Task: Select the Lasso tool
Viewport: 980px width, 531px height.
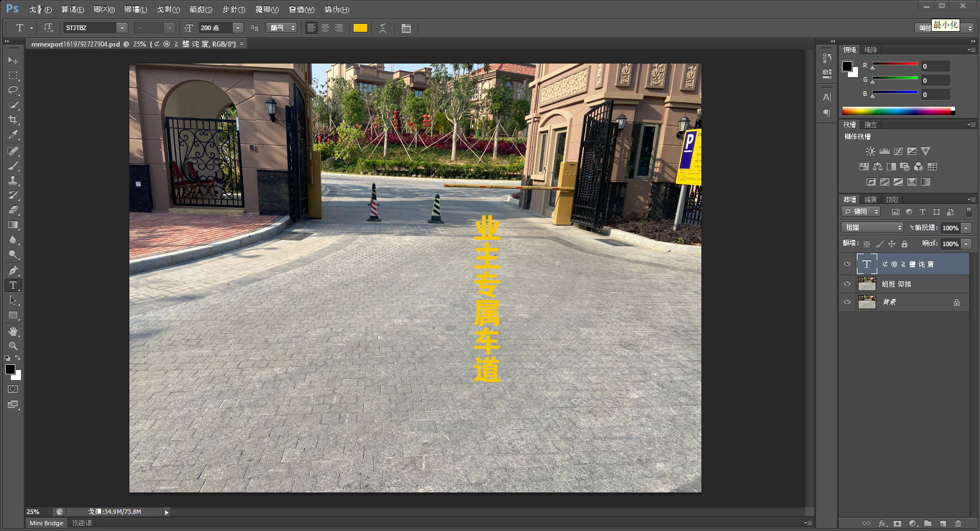Action: coord(13,90)
